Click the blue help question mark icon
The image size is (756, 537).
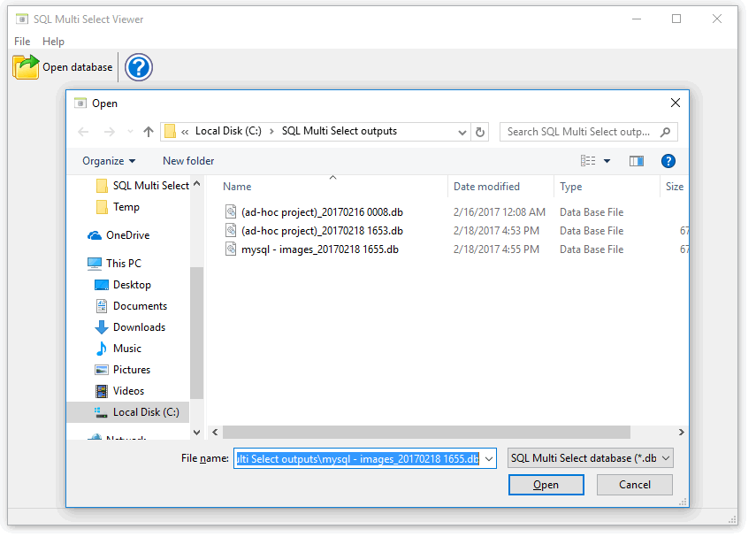pos(139,67)
